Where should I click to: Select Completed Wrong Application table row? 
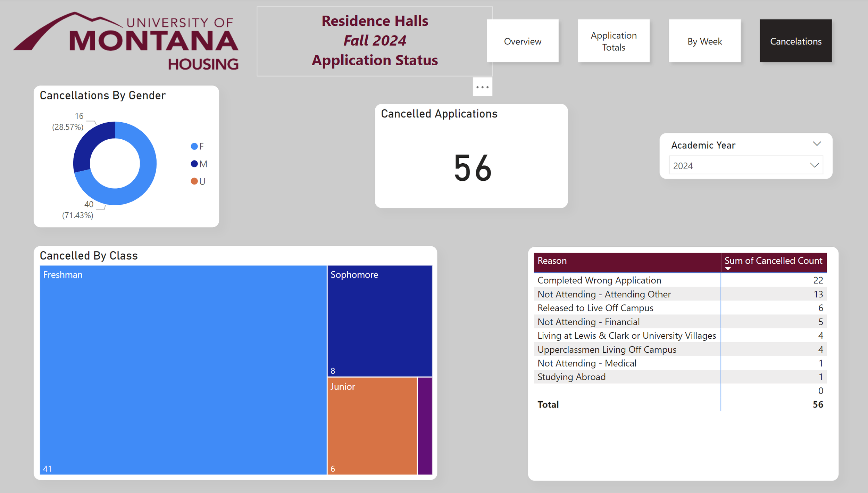tap(599, 280)
